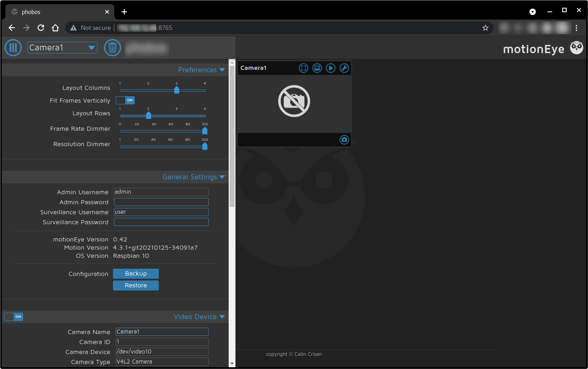Click inside the Admin Password field
The image size is (588, 369).
pyautogui.click(x=161, y=202)
